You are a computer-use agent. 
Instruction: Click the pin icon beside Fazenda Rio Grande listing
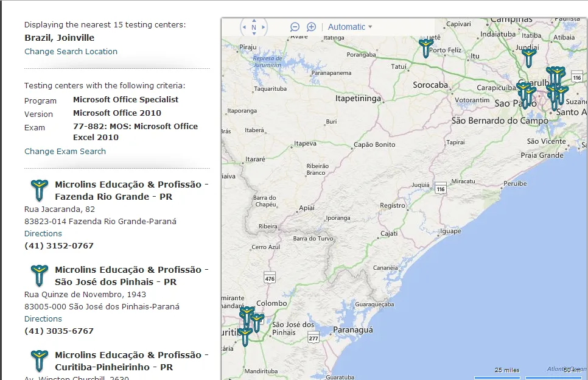[x=39, y=190]
